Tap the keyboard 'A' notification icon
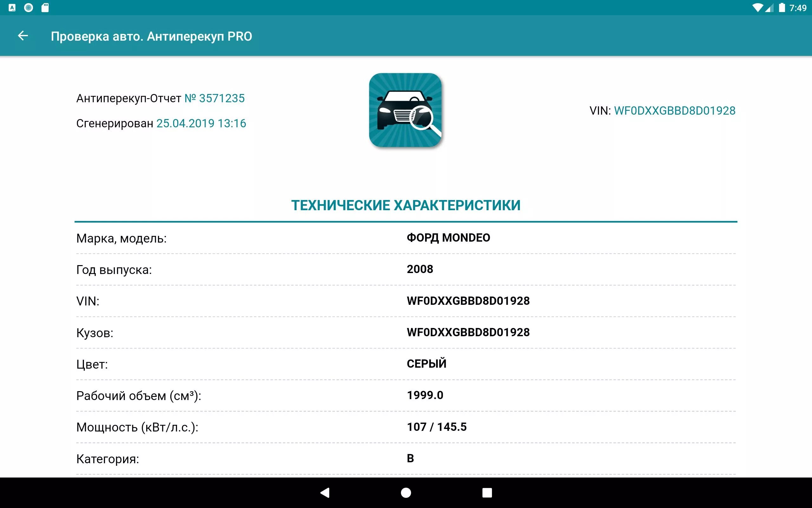 coord(12,8)
